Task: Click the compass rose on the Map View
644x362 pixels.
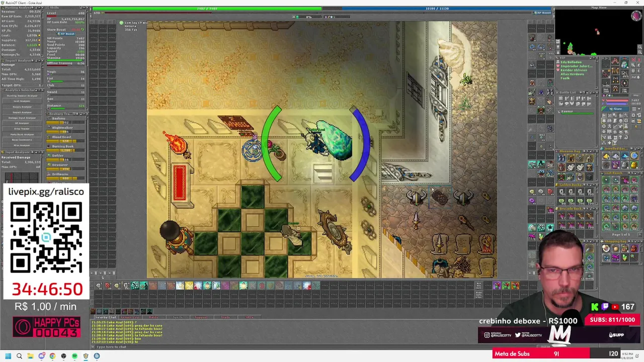Action: 636,16
